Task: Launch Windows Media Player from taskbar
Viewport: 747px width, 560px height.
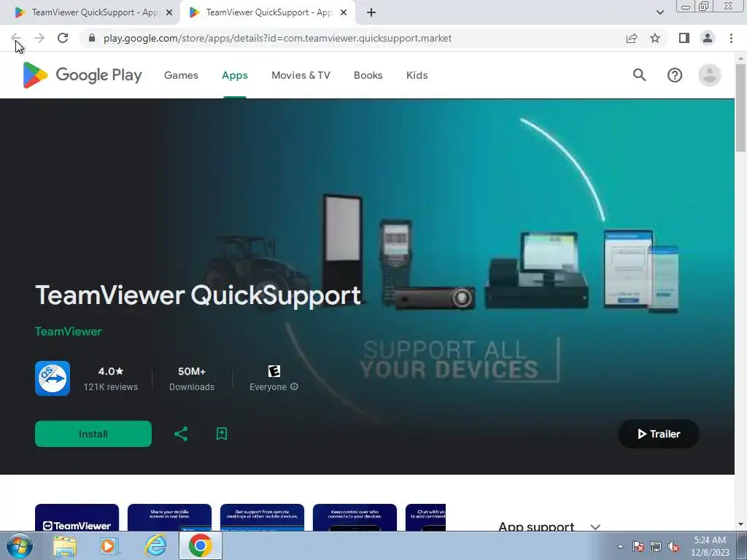Action: 109,546
